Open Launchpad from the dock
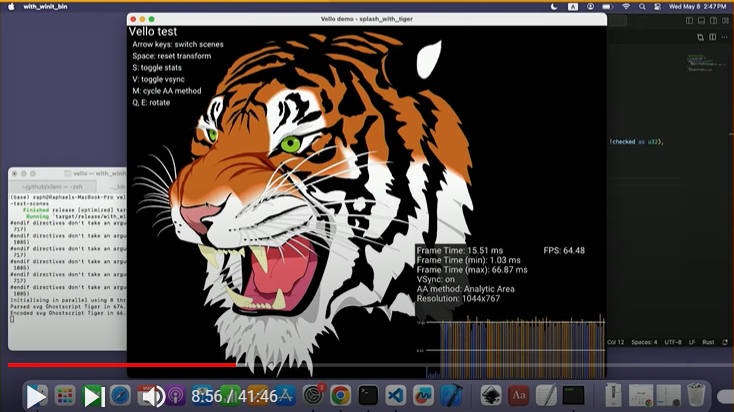 65,396
